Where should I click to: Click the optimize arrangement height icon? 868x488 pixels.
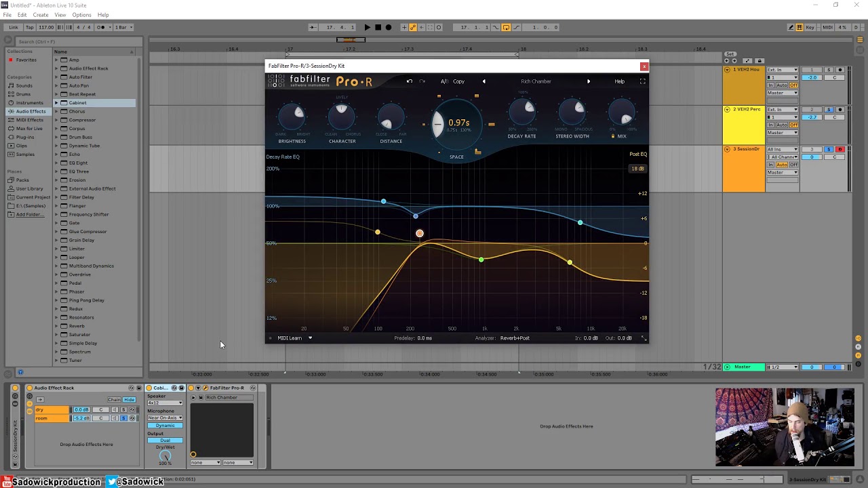tap(747, 61)
